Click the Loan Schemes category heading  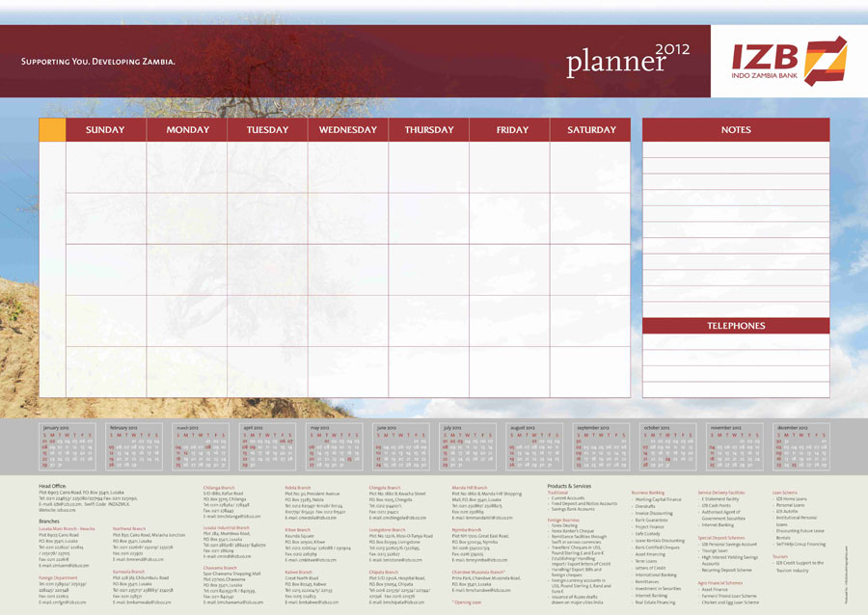tap(785, 493)
